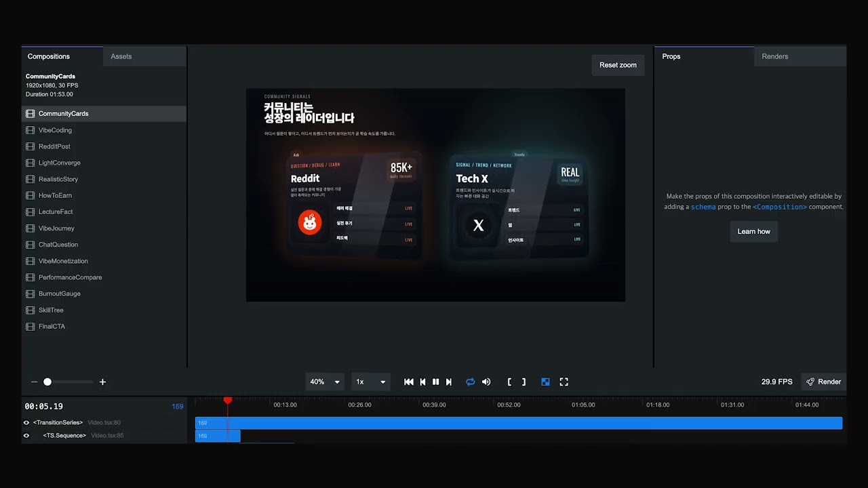Hide the TransitionSeries timeline track

(26, 423)
